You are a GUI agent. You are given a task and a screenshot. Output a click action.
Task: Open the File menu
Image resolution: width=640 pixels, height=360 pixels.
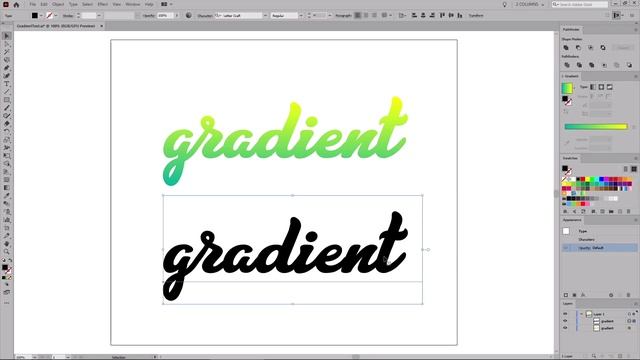point(33,4)
